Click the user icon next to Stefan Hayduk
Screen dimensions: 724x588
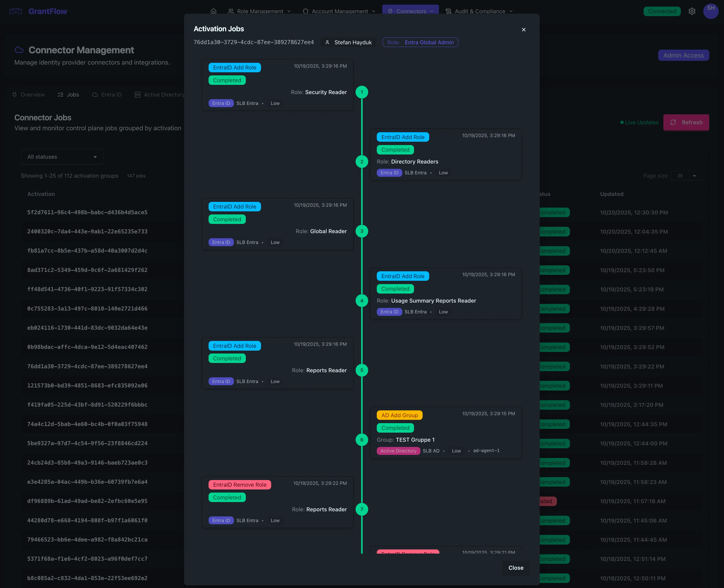point(327,42)
